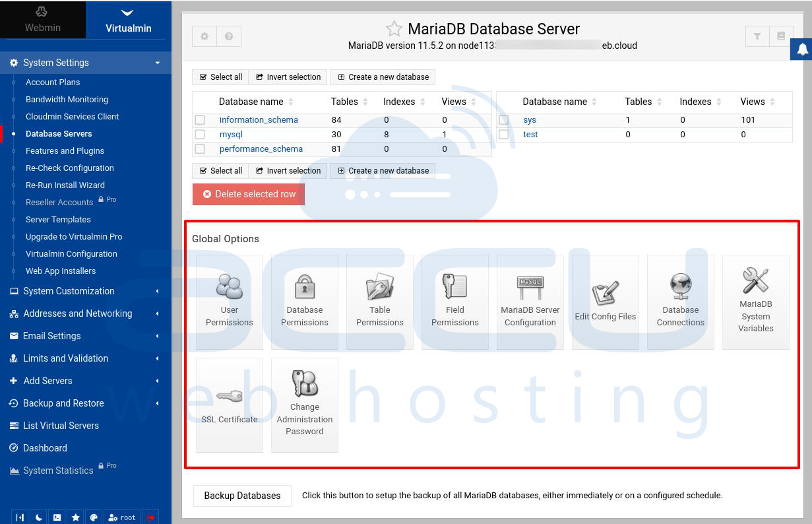Open SSL Certificate icon
This screenshot has width=812, height=524.
pyautogui.click(x=230, y=405)
